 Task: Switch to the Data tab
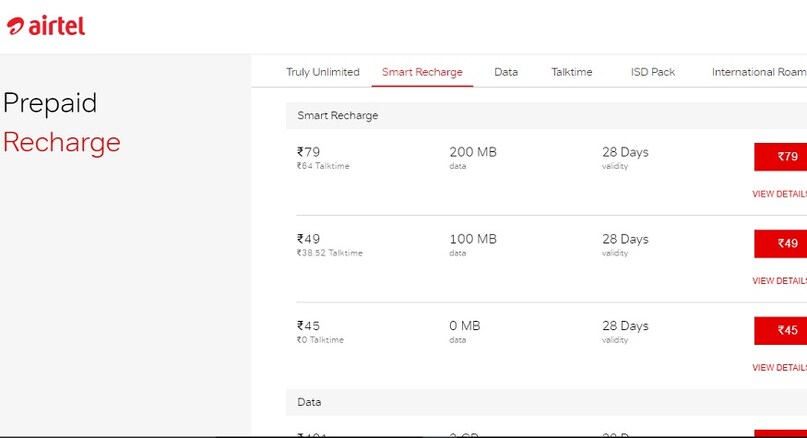point(506,72)
